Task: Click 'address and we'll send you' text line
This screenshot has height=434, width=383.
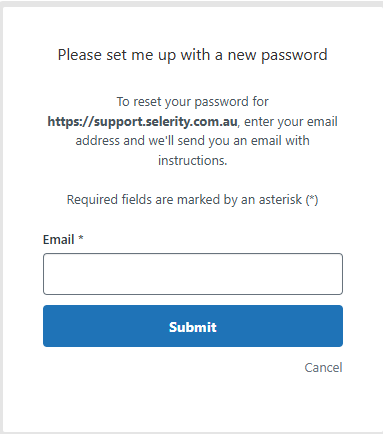Action: (192, 141)
